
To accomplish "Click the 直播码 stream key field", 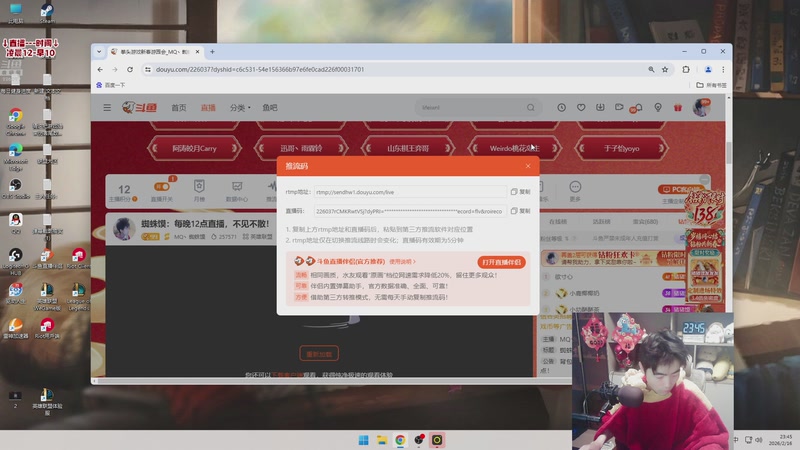I will (410, 211).
